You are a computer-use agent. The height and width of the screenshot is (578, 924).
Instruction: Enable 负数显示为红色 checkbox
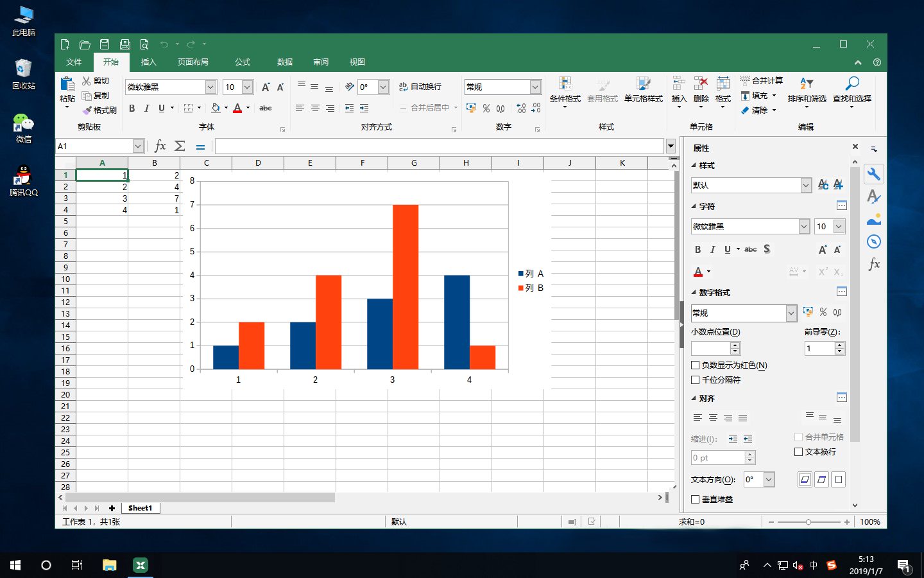coord(695,365)
